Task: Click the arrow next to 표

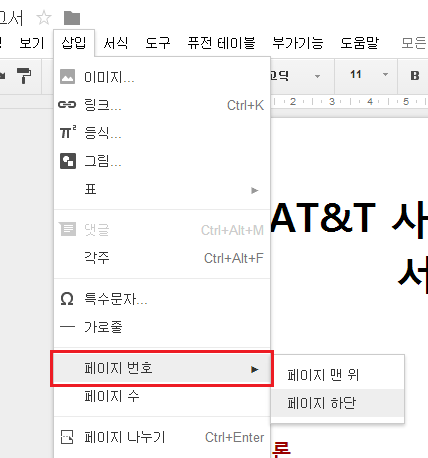Action: pyautogui.click(x=255, y=190)
